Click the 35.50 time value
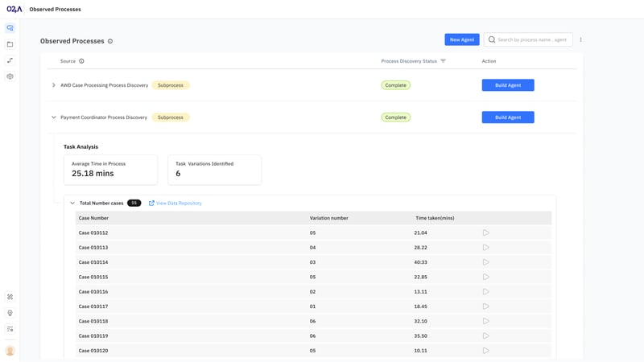Image resolution: width=644 pixels, height=362 pixels. 420,336
